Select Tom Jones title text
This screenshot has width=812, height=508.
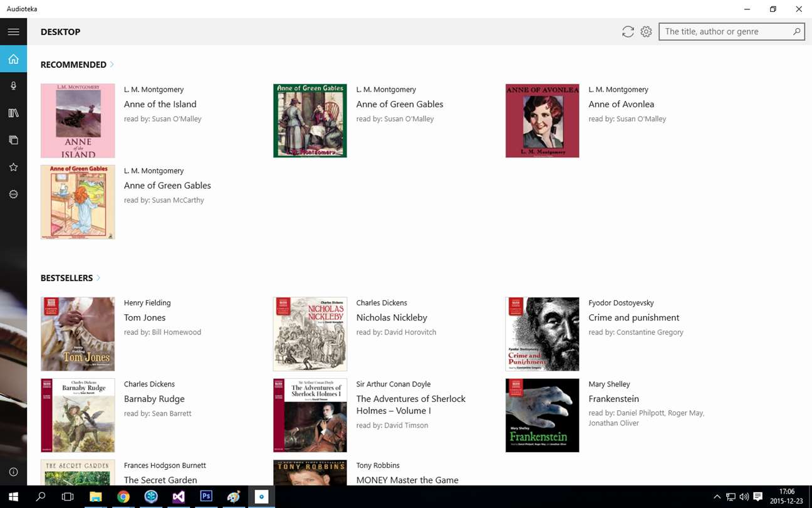(145, 317)
